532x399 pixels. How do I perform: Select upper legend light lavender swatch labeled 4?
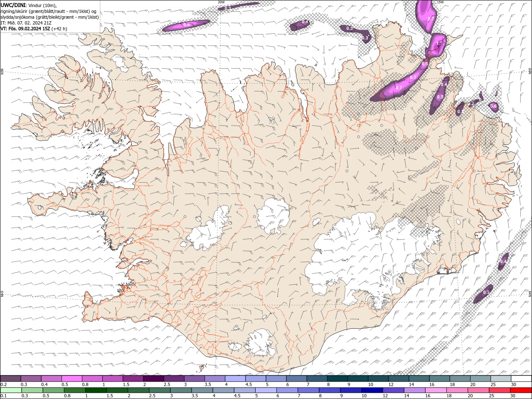pyautogui.click(x=235, y=379)
